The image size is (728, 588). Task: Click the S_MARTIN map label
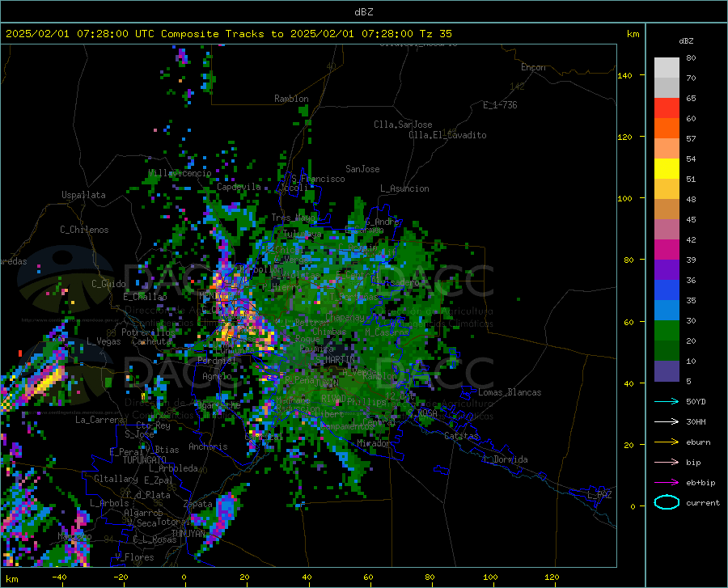335,359
